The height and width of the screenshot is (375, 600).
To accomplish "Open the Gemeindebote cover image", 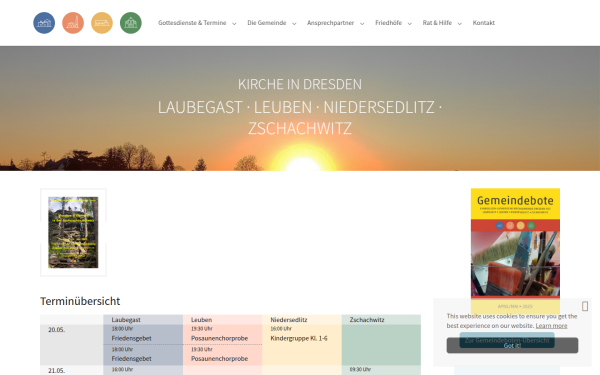I will [x=515, y=251].
